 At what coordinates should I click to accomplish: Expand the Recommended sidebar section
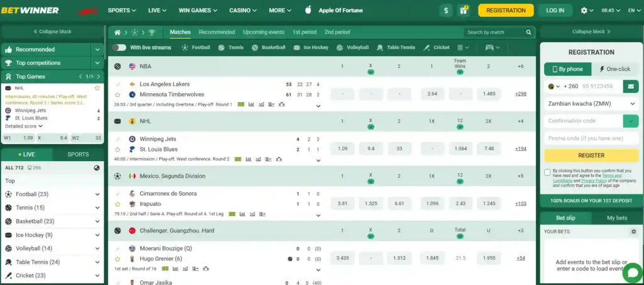[97, 50]
